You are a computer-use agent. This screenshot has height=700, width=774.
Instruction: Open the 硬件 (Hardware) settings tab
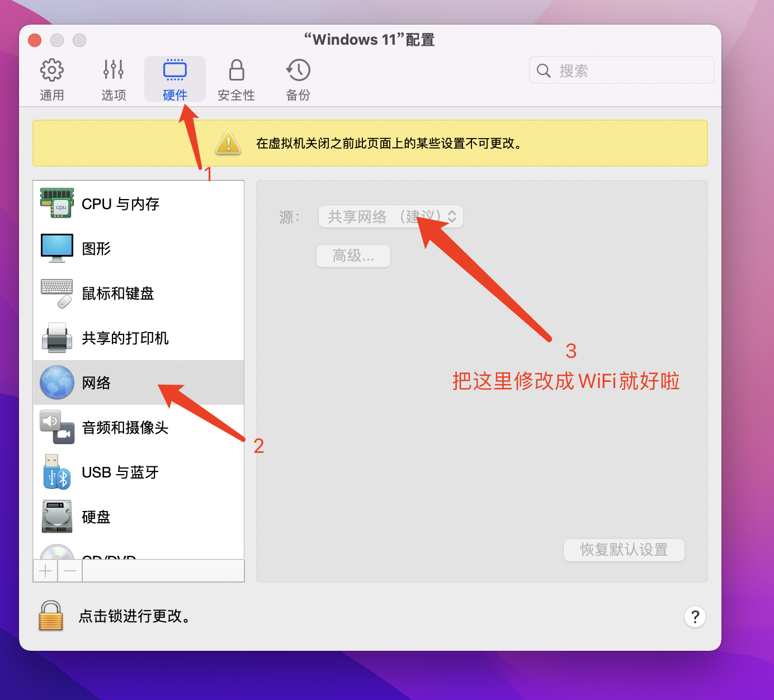pyautogui.click(x=174, y=78)
